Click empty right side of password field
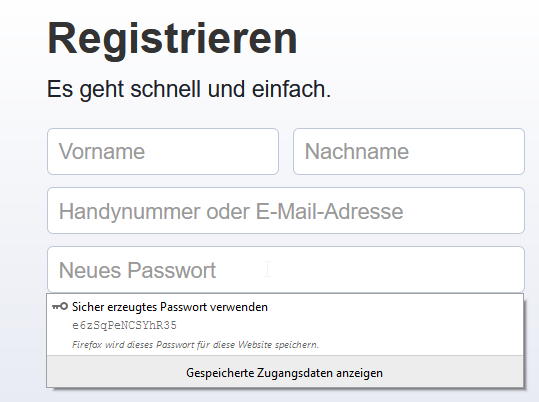 click(395, 270)
